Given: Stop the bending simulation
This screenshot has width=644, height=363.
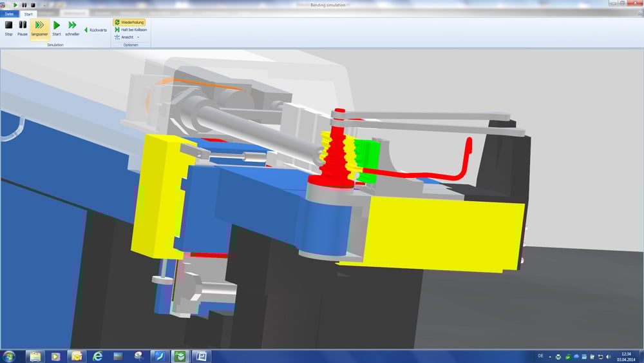Looking at the screenshot, I should pyautogui.click(x=8, y=28).
